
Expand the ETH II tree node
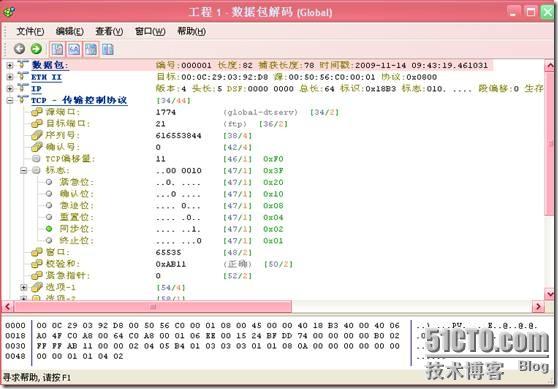(10, 77)
